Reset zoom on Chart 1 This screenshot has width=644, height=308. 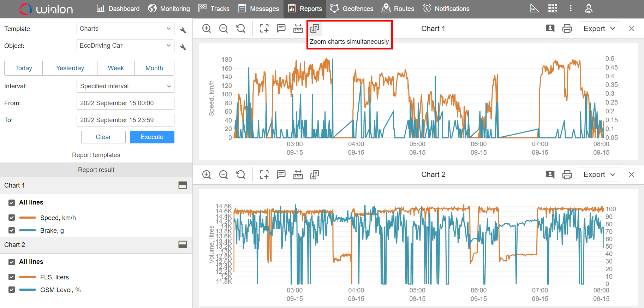click(241, 29)
